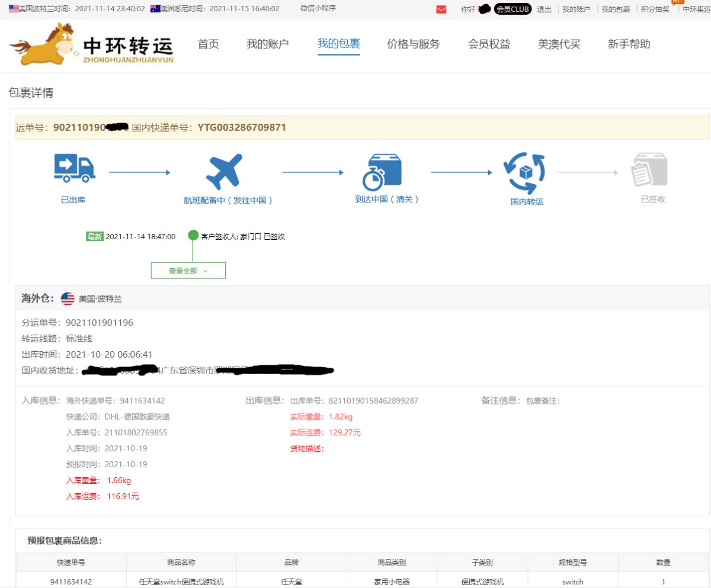The height and width of the screenshot is (588, 711).
Task: Click 退出 to log out
Action: (544, 9)
